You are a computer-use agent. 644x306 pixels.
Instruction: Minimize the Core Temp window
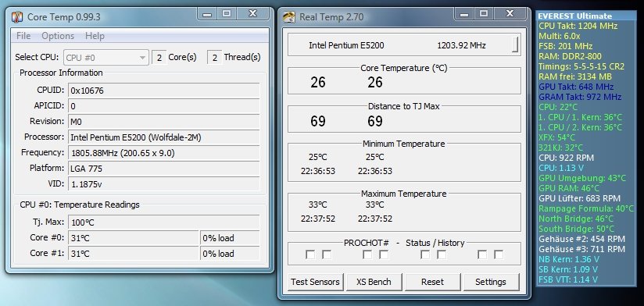click(x=207, y=14)
